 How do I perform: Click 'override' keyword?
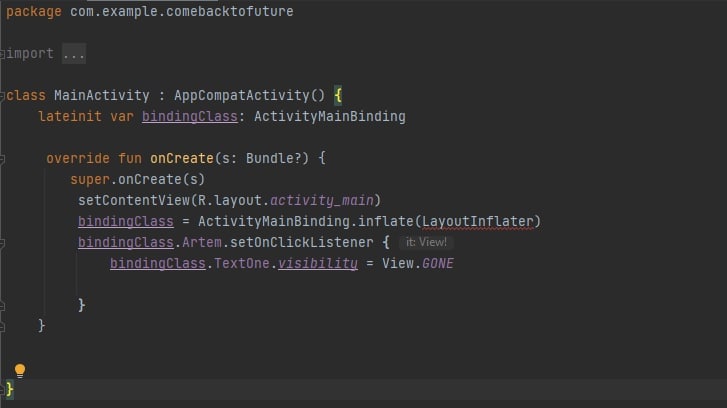pos(77,159)
